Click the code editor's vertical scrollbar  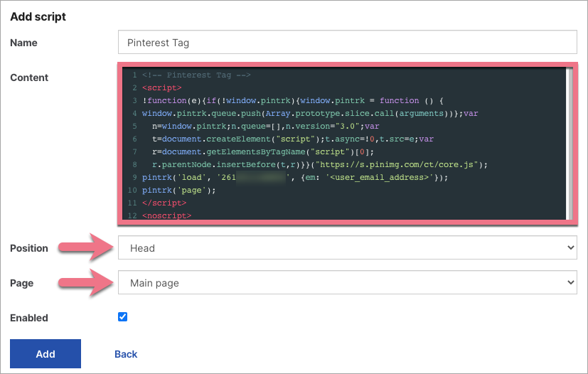568,142
